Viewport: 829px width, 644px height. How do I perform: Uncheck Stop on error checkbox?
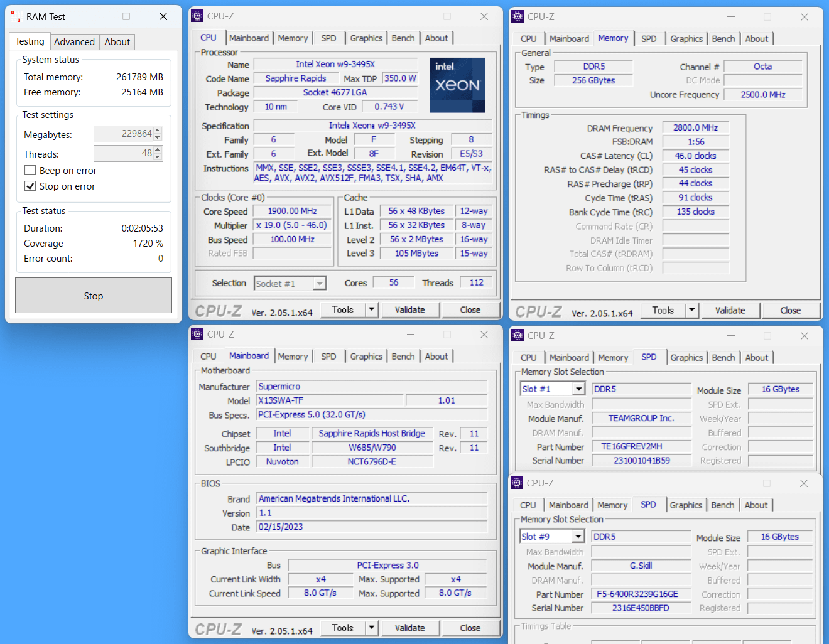click(30, 186)
